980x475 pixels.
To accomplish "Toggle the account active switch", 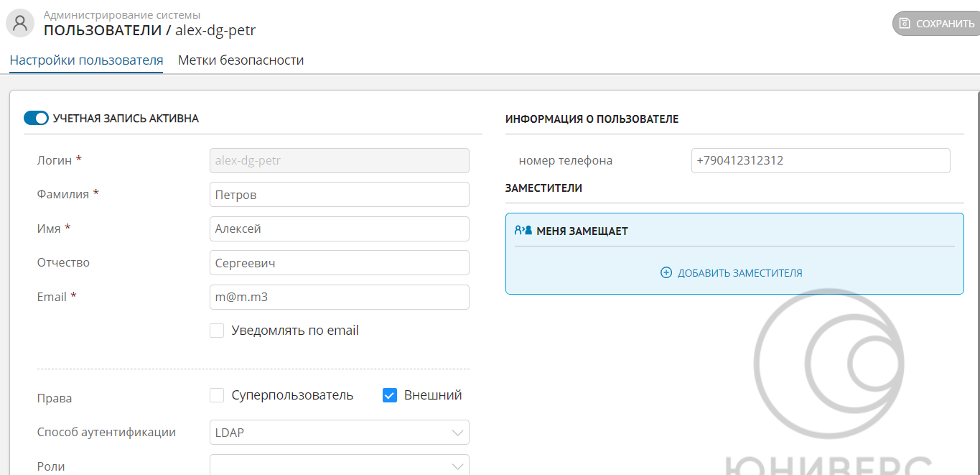I will click(36, 118).
